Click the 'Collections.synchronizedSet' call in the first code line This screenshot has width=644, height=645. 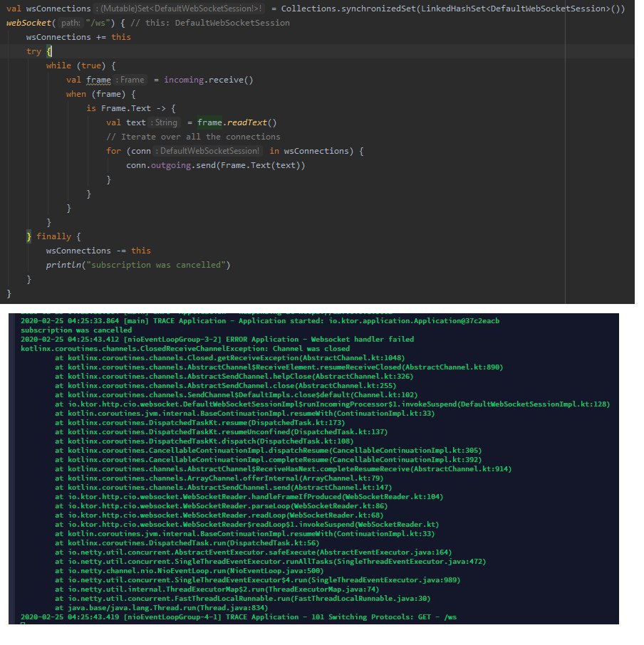pos(348,9)
